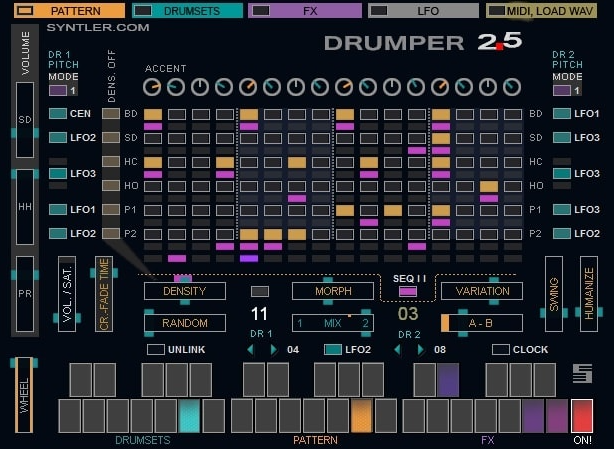Click the Syntler S logo icon
The height and width of the screenshot is (449, 614).
point(582,373)
